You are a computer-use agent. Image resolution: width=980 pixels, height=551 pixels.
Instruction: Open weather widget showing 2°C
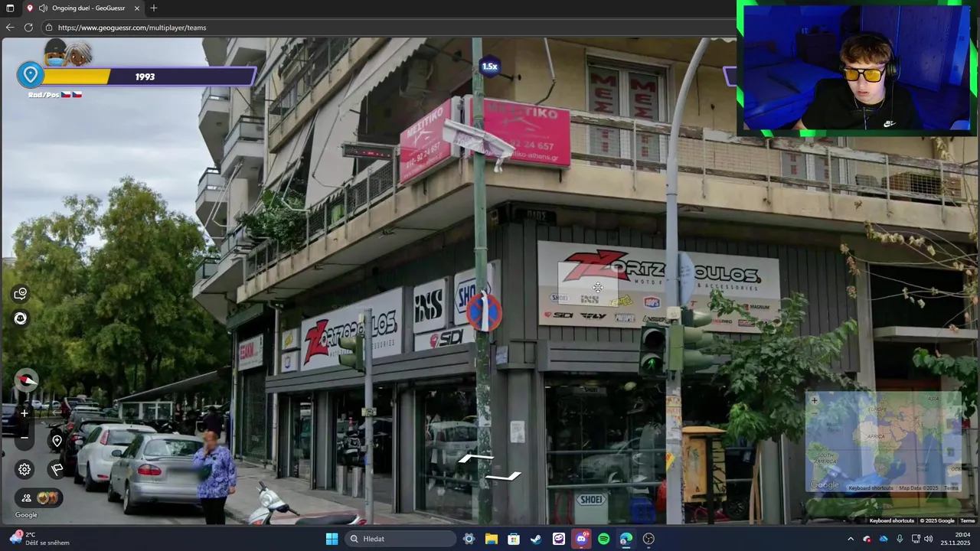point(40,539)
